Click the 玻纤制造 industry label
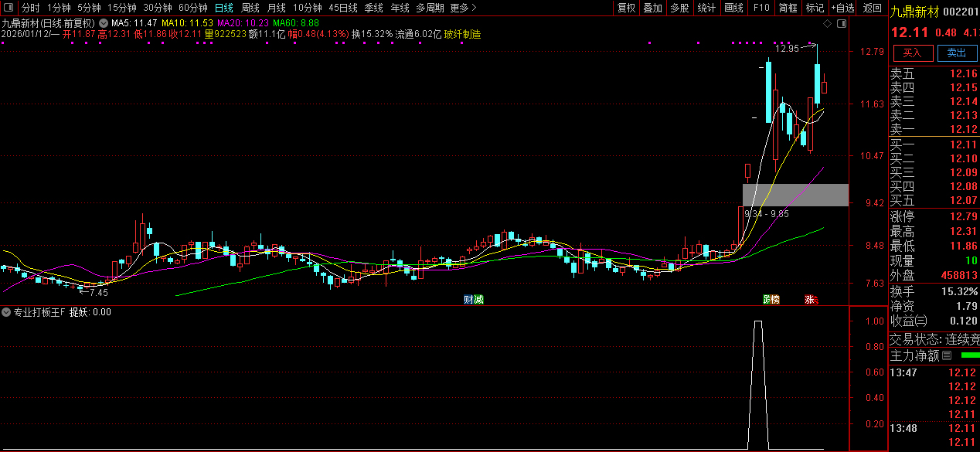Screen dimensions: 980x452 [x=462, y=35]
